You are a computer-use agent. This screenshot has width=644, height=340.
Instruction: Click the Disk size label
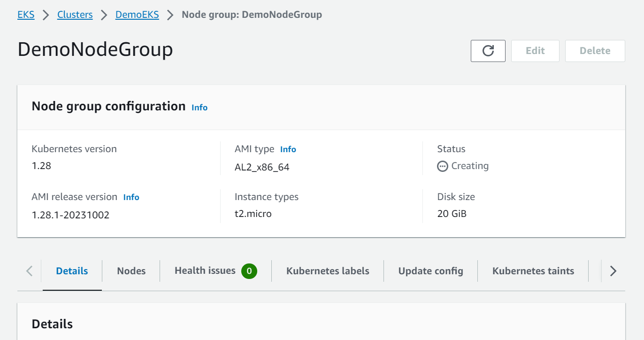tap(456, 197)
